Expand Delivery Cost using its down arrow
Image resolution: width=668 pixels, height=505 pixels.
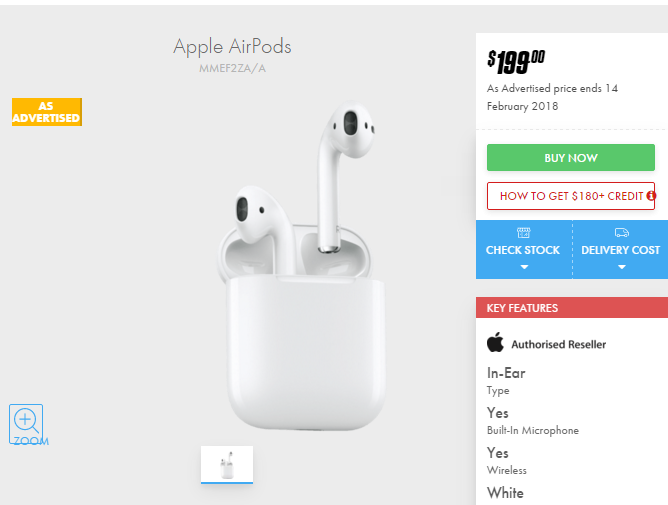[622, 267]
